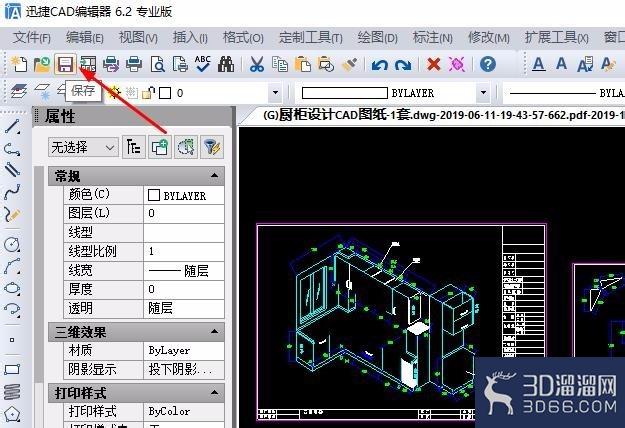625x428 pixels.
Task: Click the 厚度 value 0
Action: click(x=184, y=289)
